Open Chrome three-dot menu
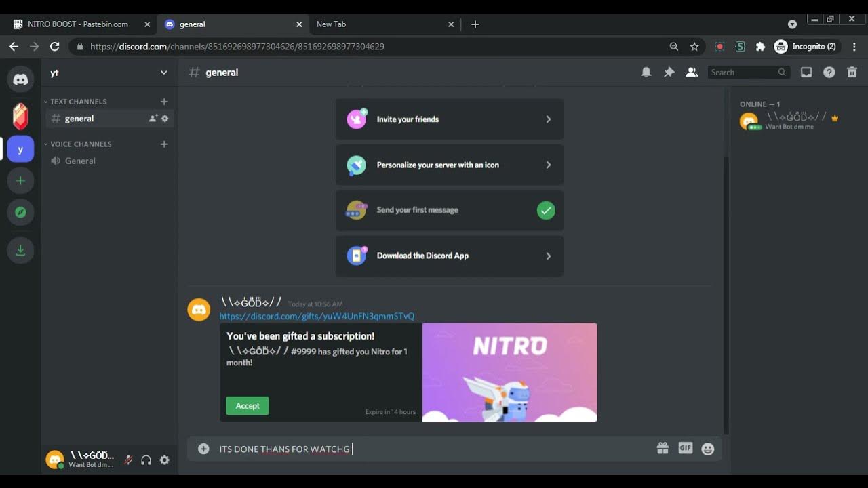 coord(854,47)
